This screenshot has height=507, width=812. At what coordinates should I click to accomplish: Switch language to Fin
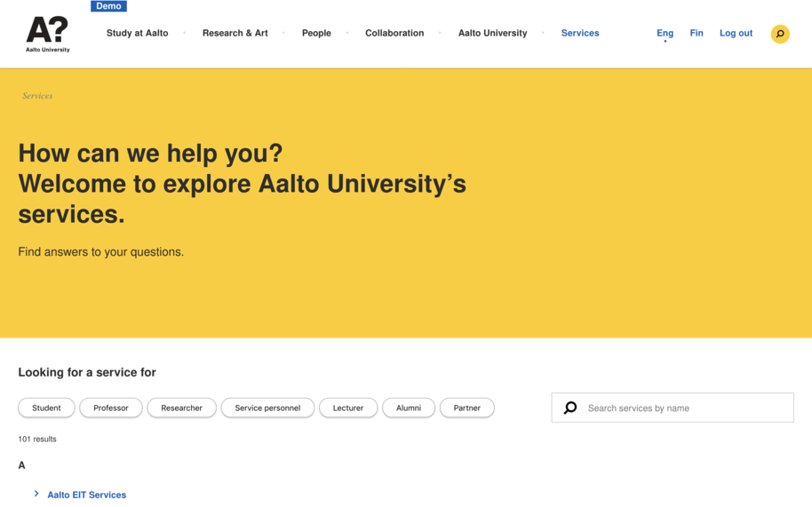[x=697, y=33]
